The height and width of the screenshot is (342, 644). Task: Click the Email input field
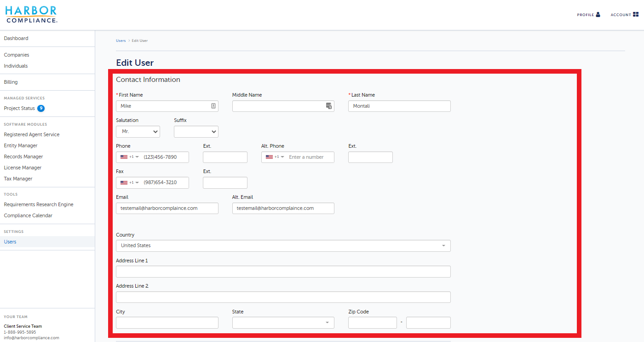click(x=167, y=208)
